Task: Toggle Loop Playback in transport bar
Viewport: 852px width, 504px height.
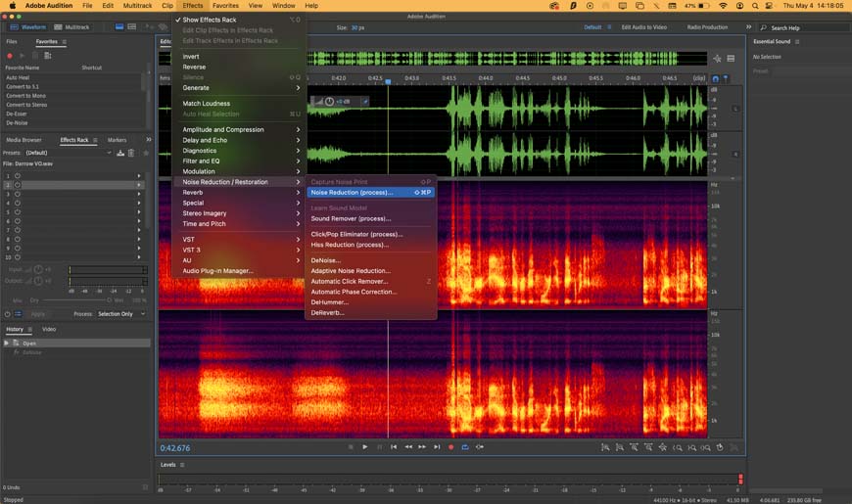Action: click(465, 447)
